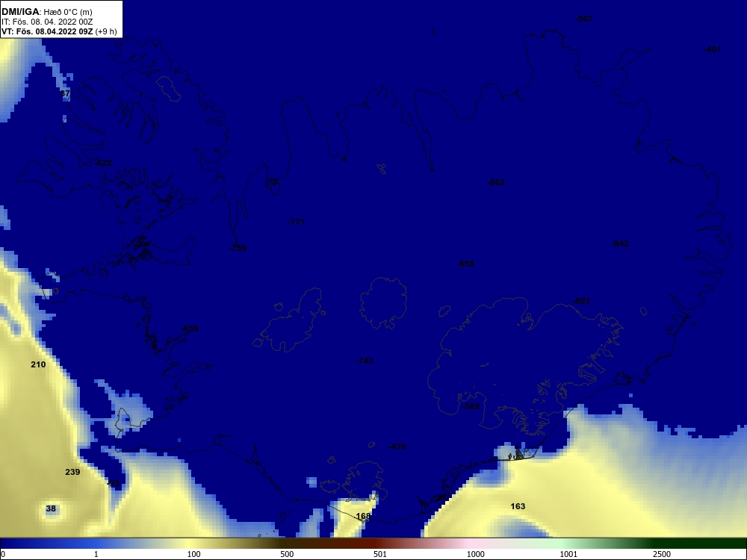Image resolution: width=747 pixels, height=560 pixels.
Task: Click the -168 value label on the south coast
Action: (362, 516)
